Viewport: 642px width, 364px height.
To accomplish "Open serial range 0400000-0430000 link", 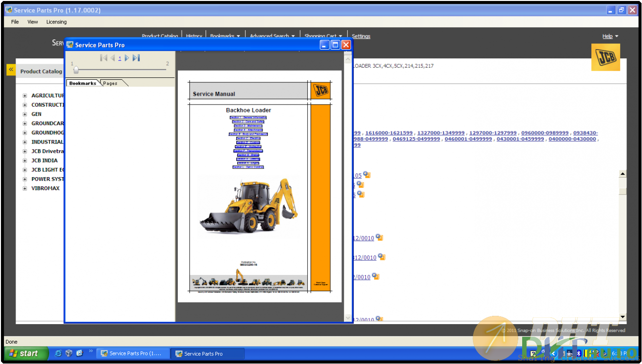I will pos(572,139).
